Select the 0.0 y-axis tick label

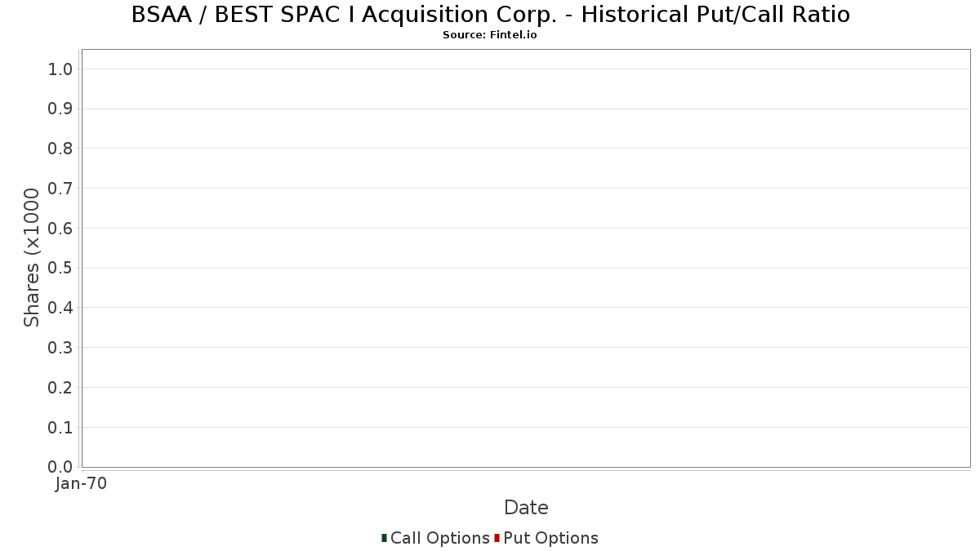[x=60, y=467]
